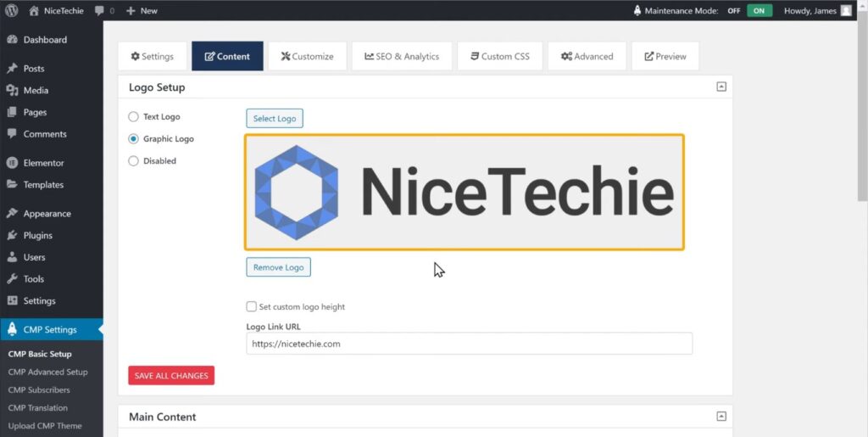Click the Appearance brush icon
This screenshot has height=437, width=868.
pyautogui.click(x=12, y=214)
